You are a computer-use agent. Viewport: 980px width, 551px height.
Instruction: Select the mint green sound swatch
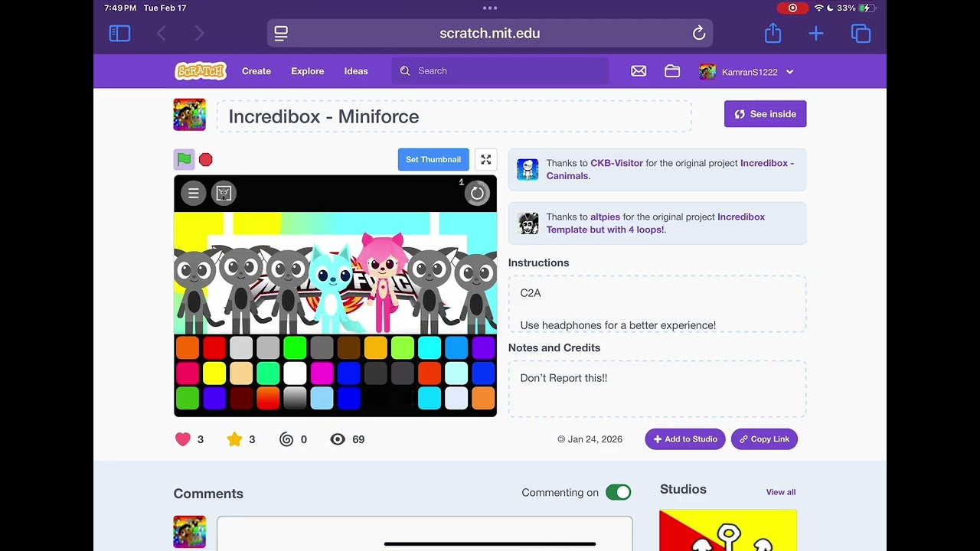268,373
